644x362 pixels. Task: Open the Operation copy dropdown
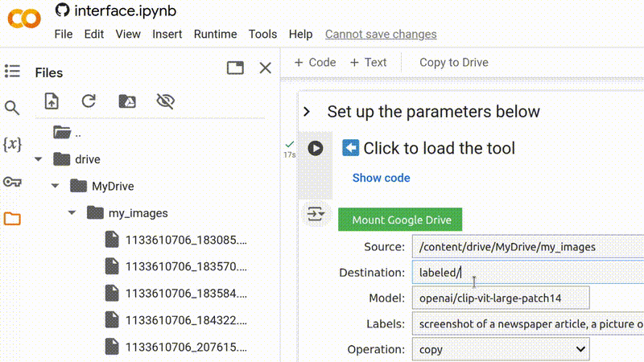(x=501, y=349)
